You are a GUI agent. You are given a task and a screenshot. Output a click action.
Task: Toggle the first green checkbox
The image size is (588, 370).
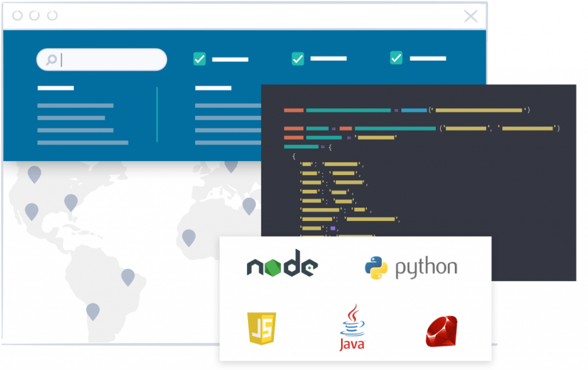point(199,59)
